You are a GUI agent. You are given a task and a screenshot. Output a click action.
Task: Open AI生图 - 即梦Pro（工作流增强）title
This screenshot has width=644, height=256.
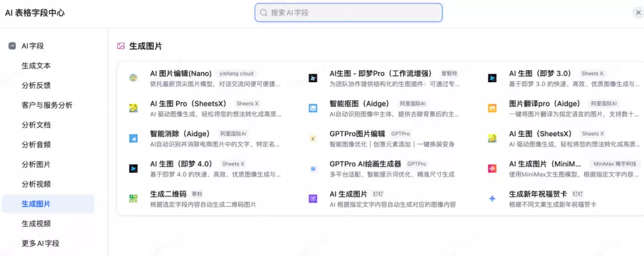pyautogui.click(x=380, y=73)
